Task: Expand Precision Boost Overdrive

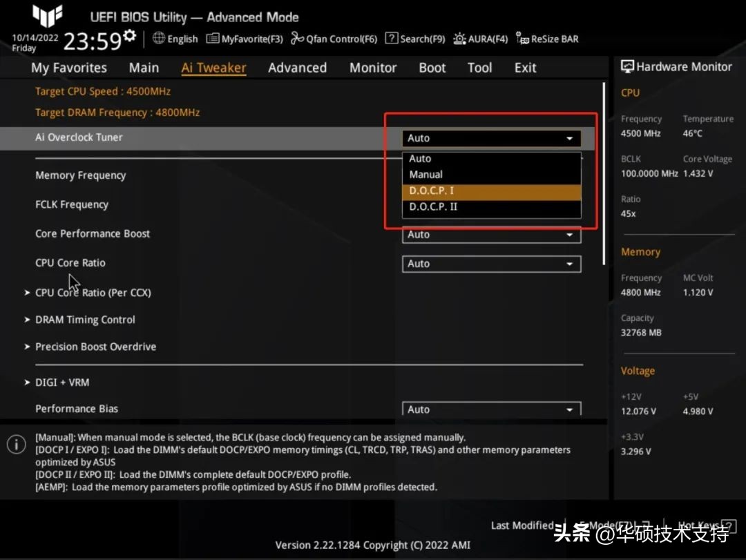Action: click(x=95, y=346)
